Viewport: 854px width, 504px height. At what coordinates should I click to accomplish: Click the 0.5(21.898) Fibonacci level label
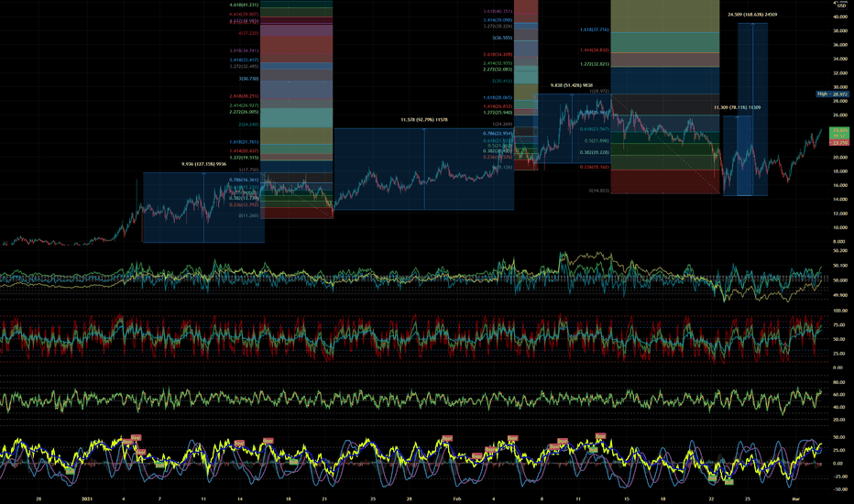click(x=597, y=140)
